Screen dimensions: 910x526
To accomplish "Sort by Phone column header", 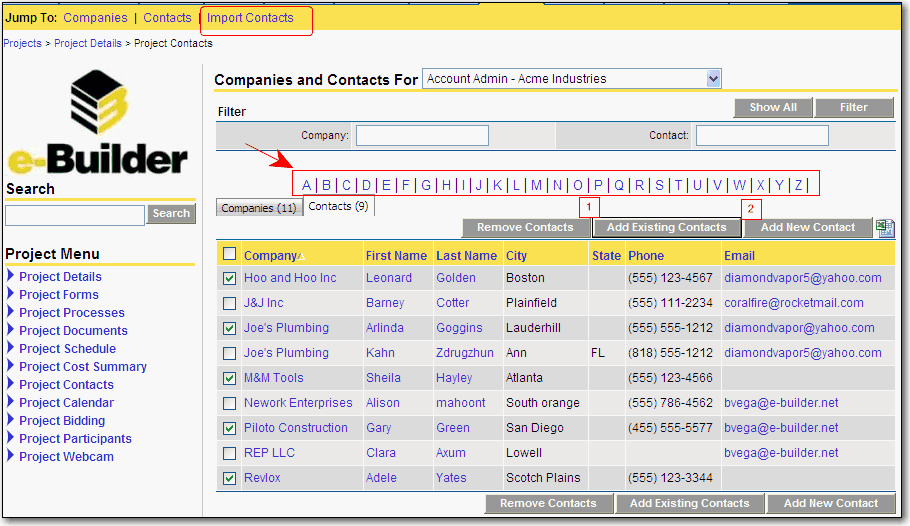I will [x=646, y=255].
